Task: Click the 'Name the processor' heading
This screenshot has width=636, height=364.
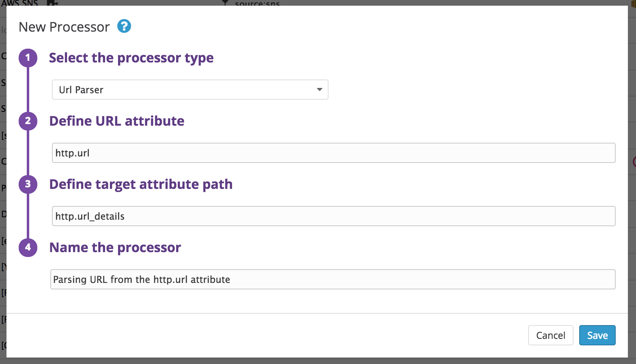Action: [115, 247]
